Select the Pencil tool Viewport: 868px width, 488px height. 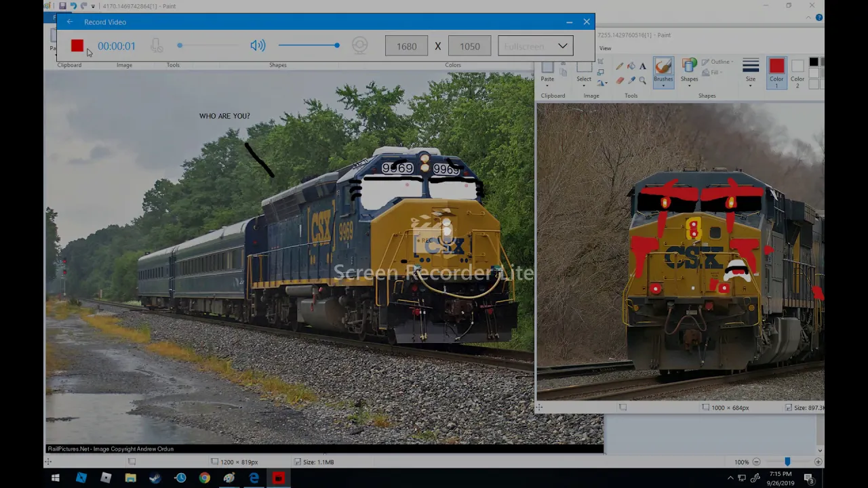tap(619, 66)
